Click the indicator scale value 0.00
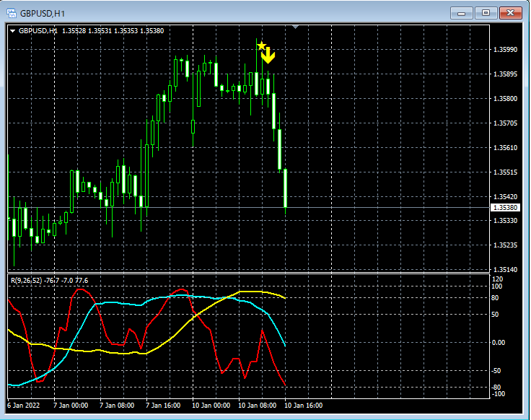The width and height of the screenshot is (531, 420). [x=498, y=343]
